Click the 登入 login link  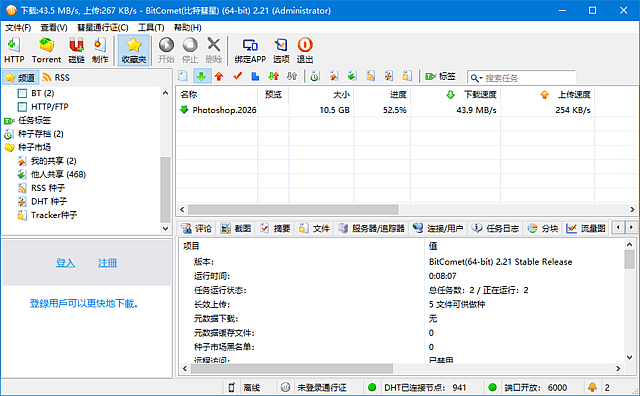(x=65, y=263)
